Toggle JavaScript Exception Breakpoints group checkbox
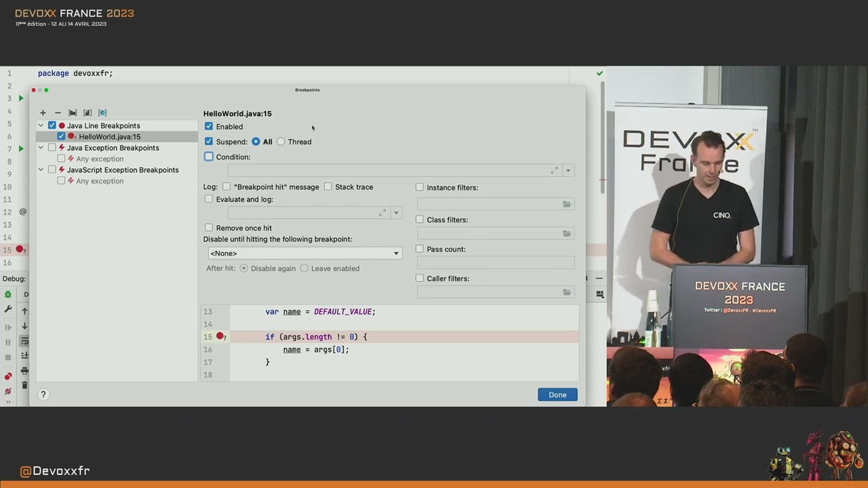The image size is (868, 488). pos(52,169)
